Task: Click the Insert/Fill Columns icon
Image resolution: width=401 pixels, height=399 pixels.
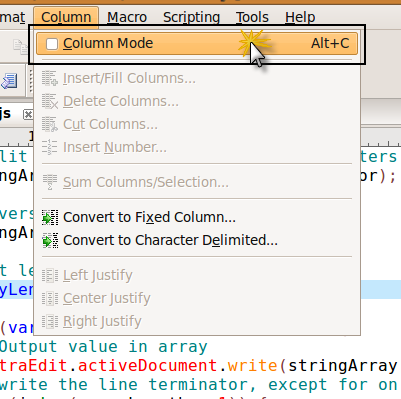Action: 50,79
